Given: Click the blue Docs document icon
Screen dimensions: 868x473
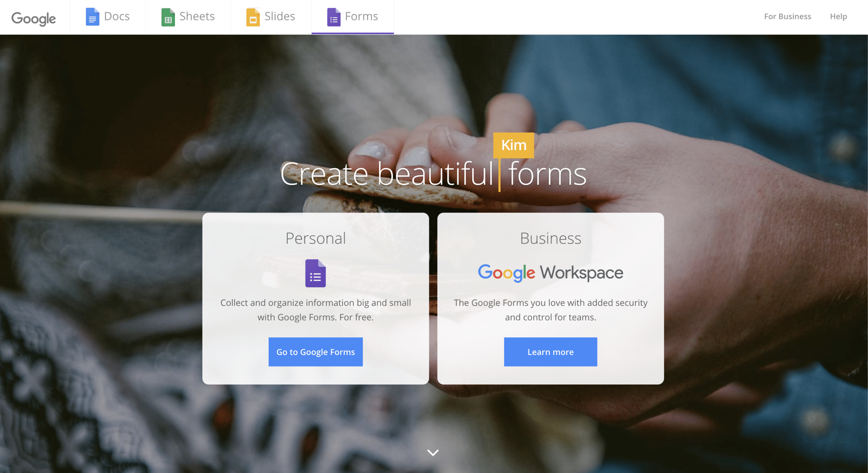Looking at the screenshot, I should [92, 17].
